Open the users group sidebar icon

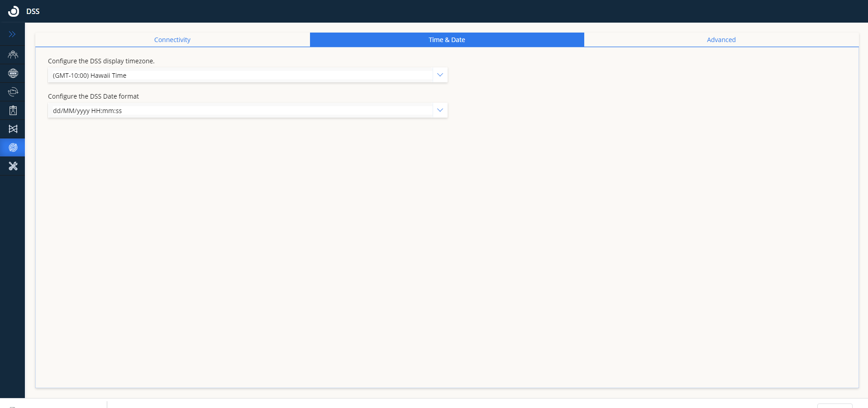click(13, 55)
